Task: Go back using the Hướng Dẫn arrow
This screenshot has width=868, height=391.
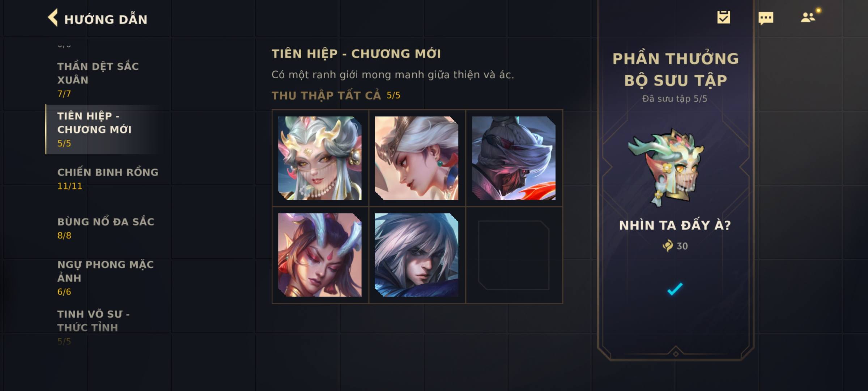Action: pos(53,18)
